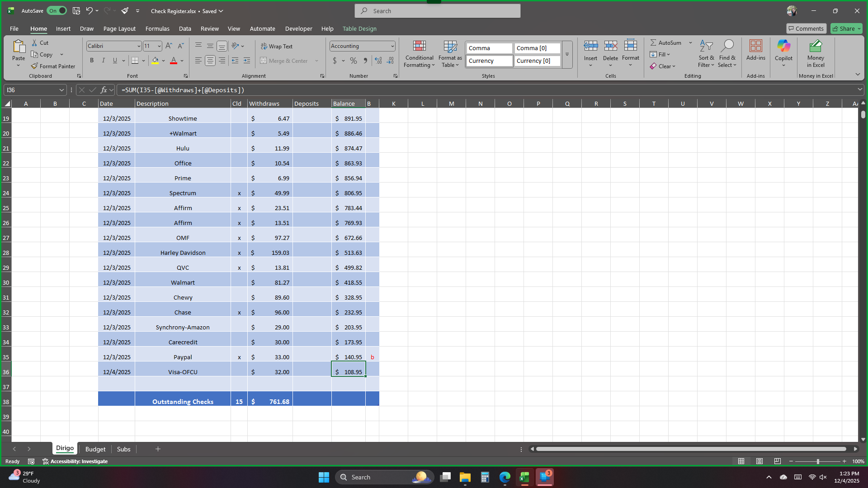Toggle Bold formatting

pyautogui.click(x=92, y=61)
